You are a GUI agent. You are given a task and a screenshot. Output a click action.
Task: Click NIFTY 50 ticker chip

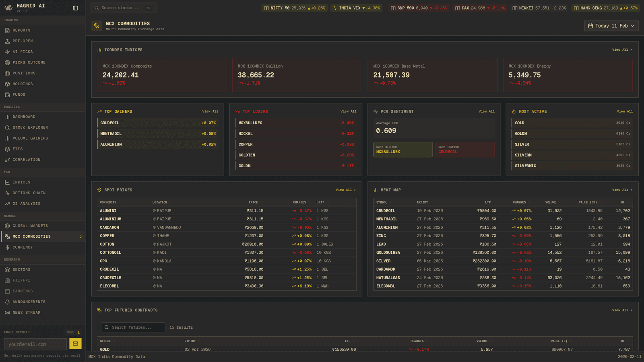tap(294, 8)
